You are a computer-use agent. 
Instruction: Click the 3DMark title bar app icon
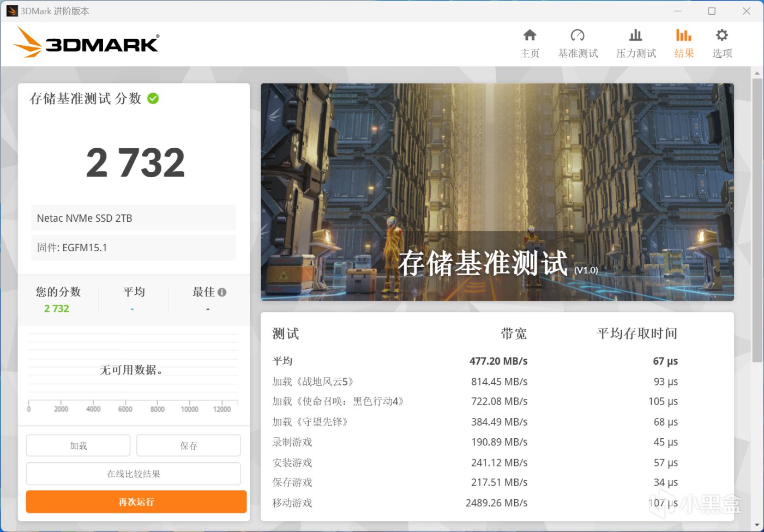(x=12, y=11)
